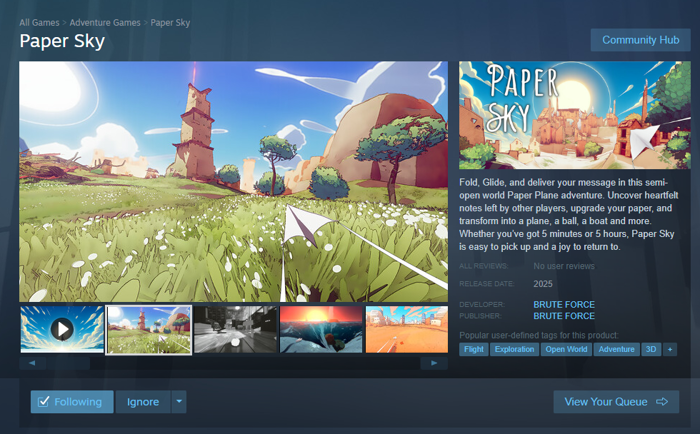Click the release date '2025'

(543, 284)
